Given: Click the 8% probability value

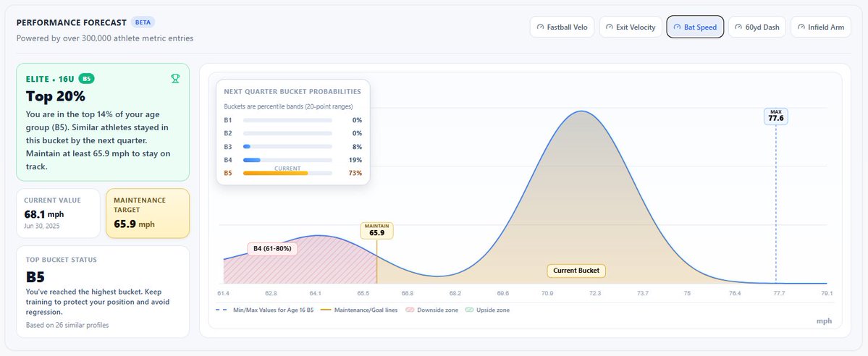Looking at the screenshot, I should point(357,147).
